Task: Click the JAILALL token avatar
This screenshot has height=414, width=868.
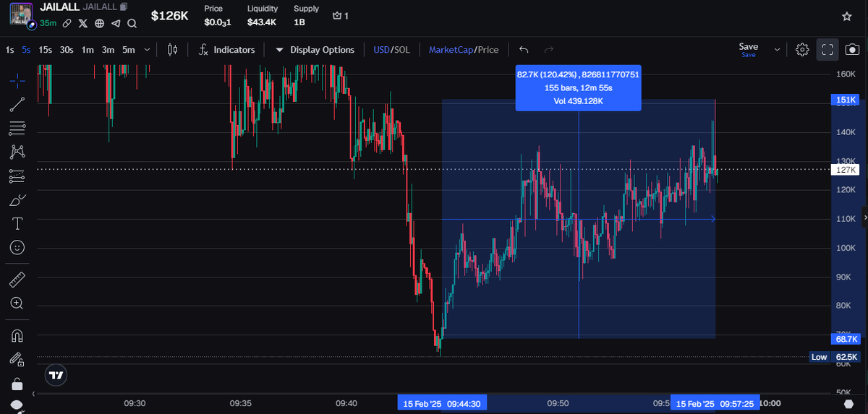Action: (21, 15)
